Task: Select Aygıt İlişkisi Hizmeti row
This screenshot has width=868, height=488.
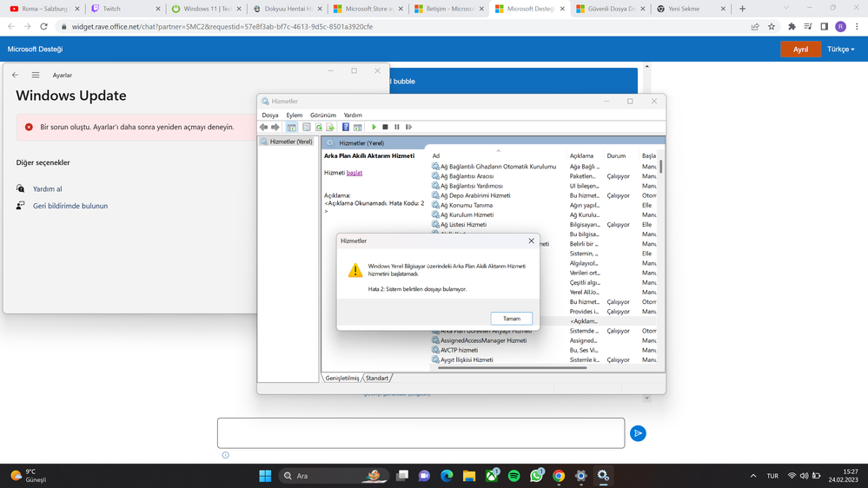Action: [x=544, y=359]
